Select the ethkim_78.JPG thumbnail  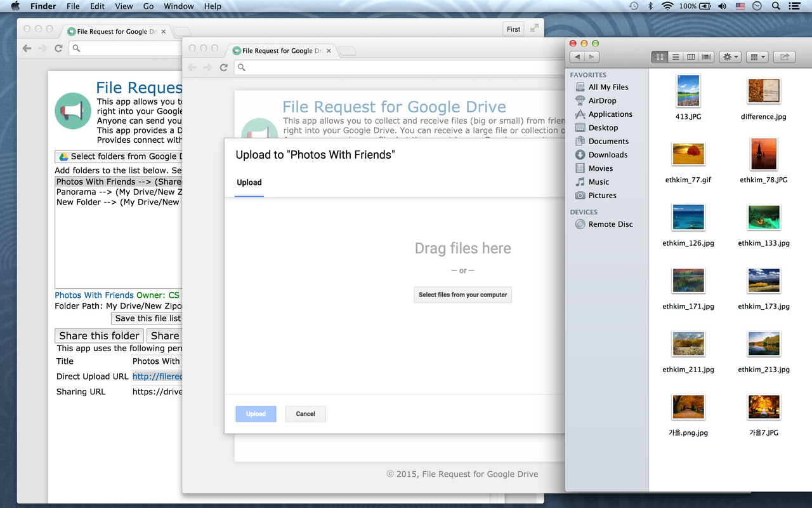click(764, 154)
